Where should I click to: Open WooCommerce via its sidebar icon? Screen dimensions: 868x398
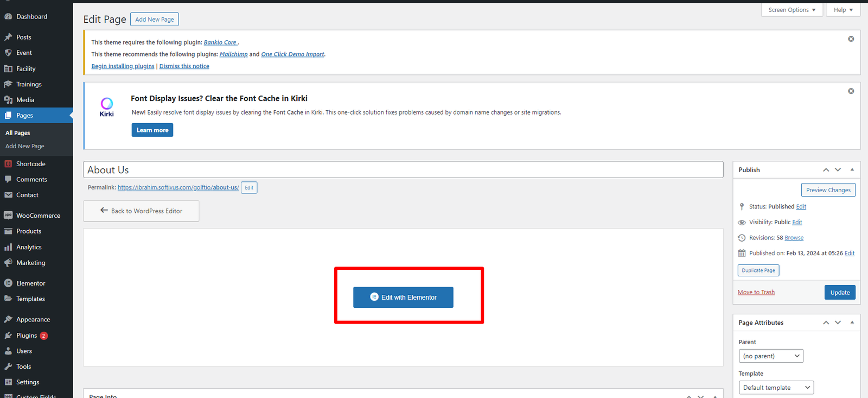pyautogui.click(x=8, y=216)
